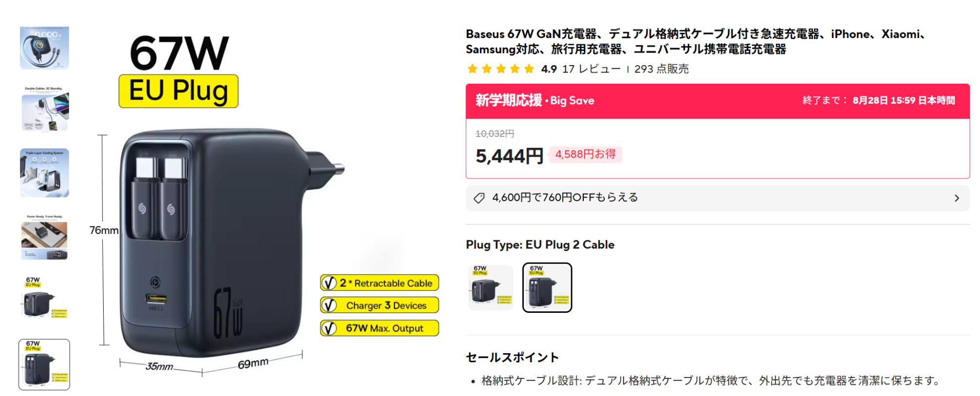Select the first EU Plug variant thumbnail

point(491,288)
